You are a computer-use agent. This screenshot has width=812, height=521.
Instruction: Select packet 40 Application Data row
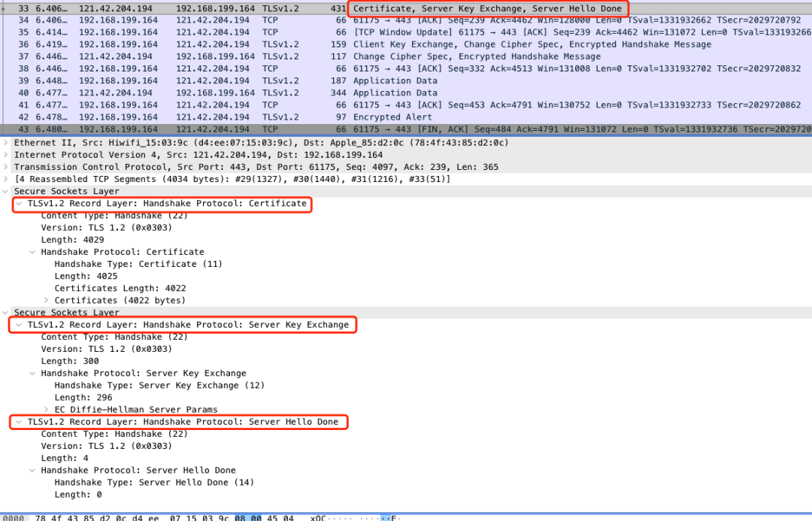point(406,92)
